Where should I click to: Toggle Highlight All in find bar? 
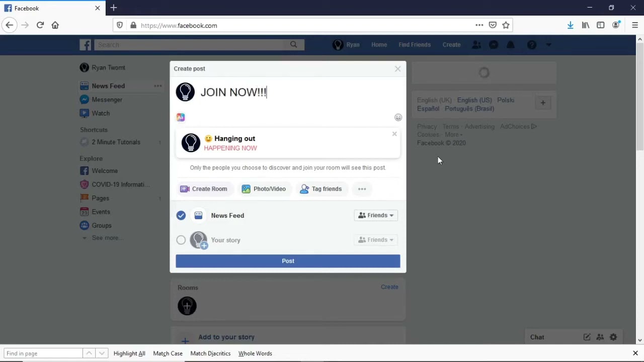(x=129, y=353)
